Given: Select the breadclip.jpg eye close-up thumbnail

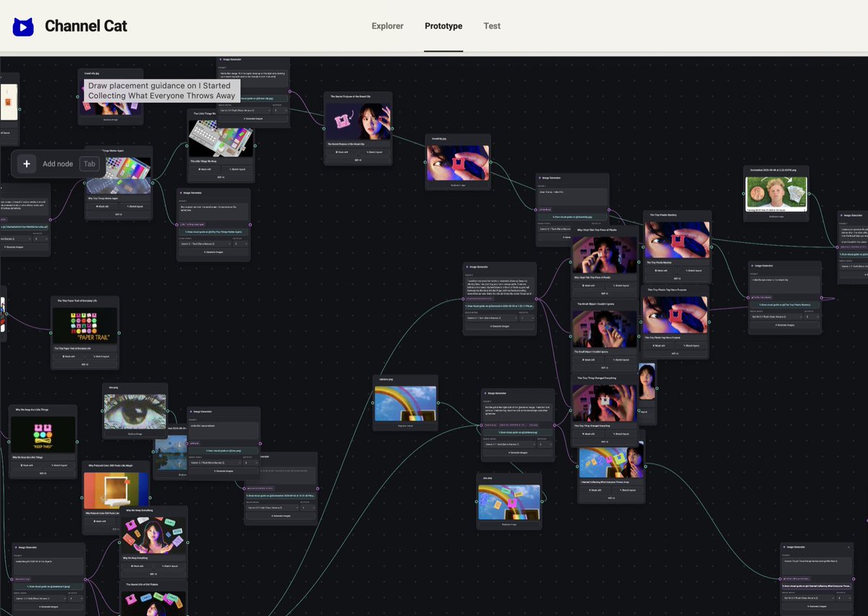Looking at the screenshot, I should point(458,163).
